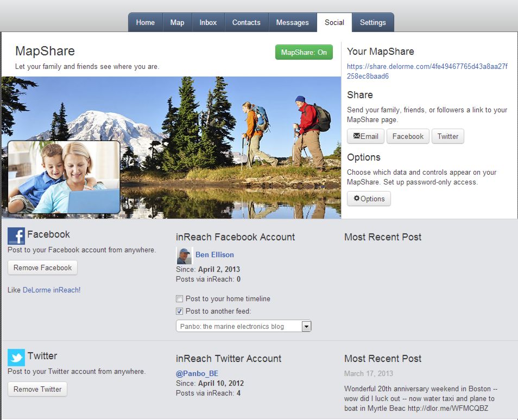Open the Settings tab
Image resolution: width=518 pixels, height=420 pixels.
tap(373, 22)
